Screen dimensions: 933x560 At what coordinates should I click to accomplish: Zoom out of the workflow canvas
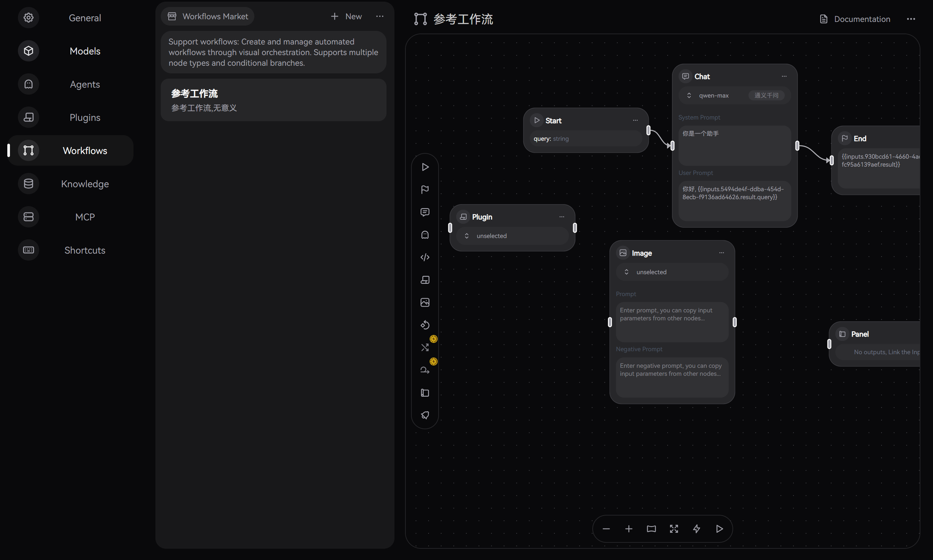(606, 529)
